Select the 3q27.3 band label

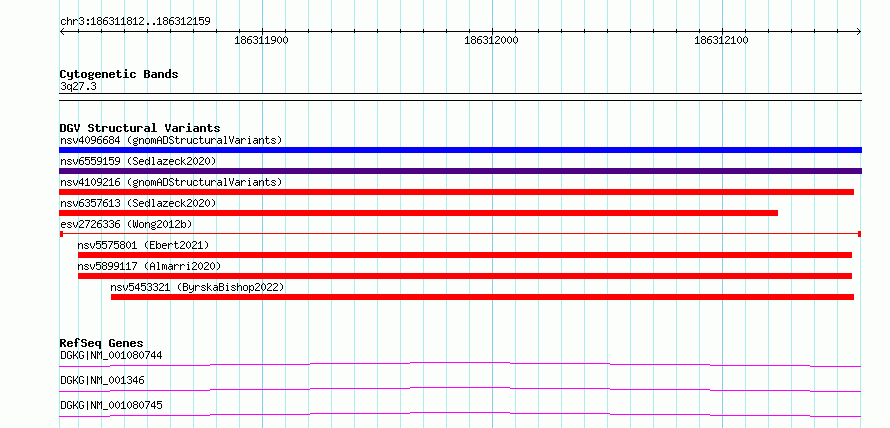coord(78,86)
